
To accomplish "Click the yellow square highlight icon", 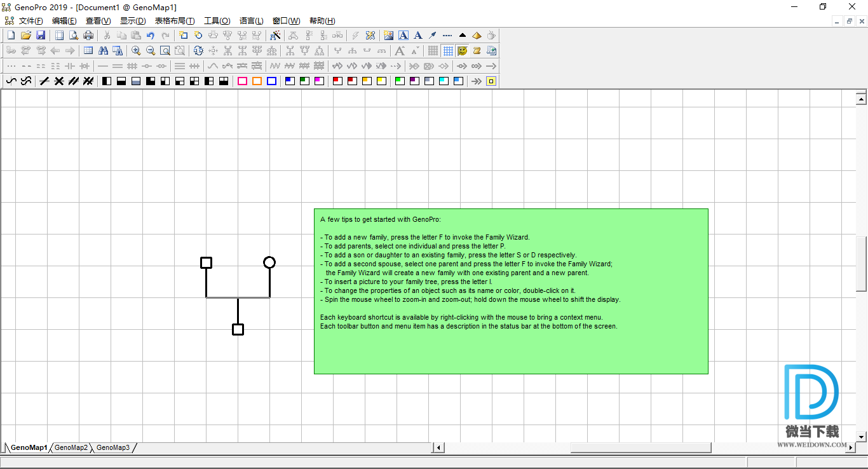I will (491, 81).
